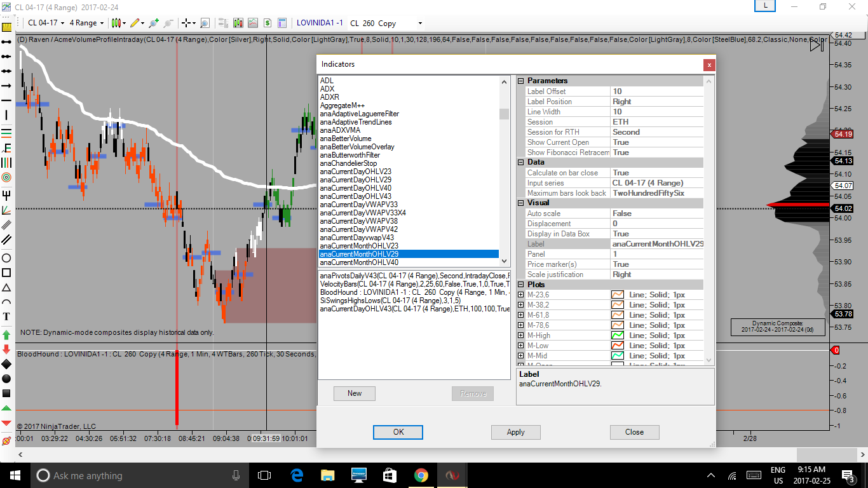Viewport: 868px width, 488px height.
Task: Expand the M-61,8 plot row
Action: pyautogui.click(x=521, y=315)
